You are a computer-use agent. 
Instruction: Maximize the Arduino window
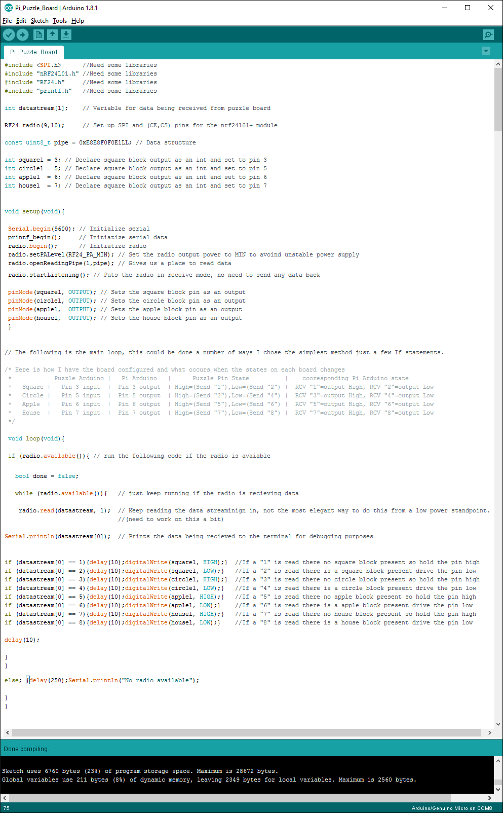[x=468, y=8]
